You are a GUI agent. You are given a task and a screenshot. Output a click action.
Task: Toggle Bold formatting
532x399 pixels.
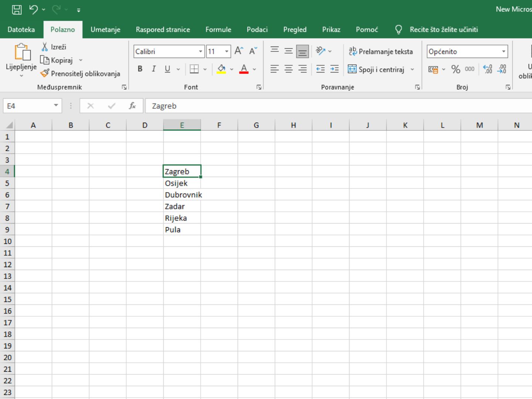click(140, 69)
